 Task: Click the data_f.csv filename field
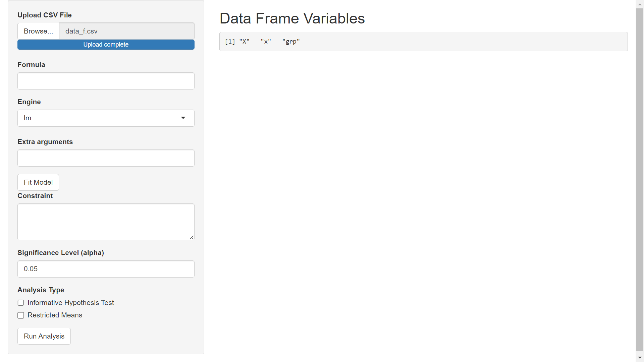click(x=127, y=31)
